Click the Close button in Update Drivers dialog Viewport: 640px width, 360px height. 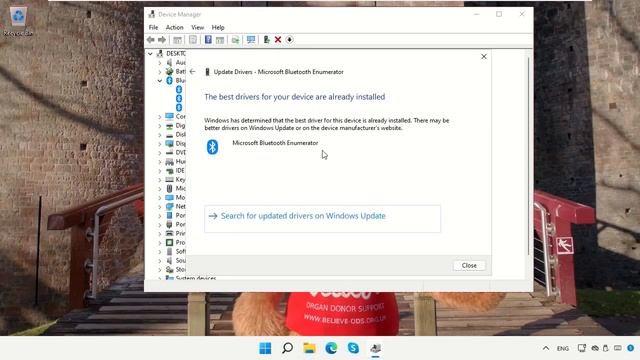[469, 265]
